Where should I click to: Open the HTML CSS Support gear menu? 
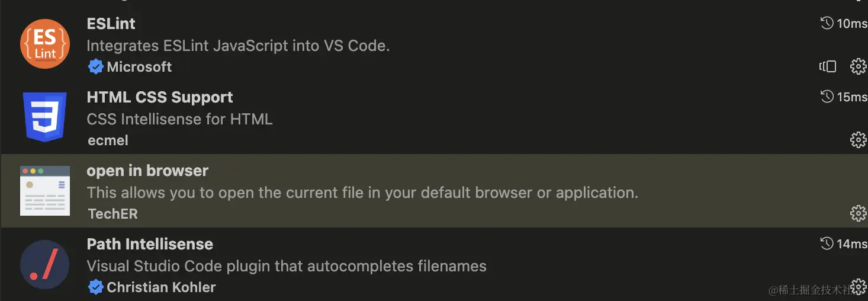(x=858, y=140)
